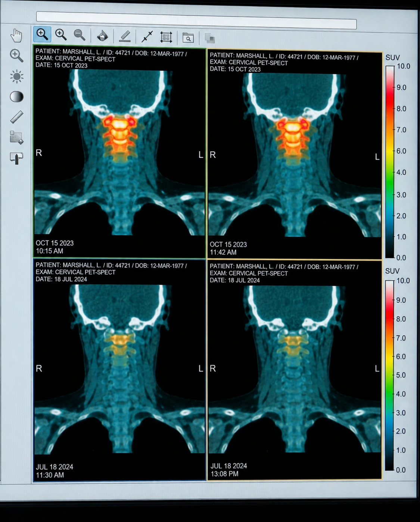Screen dimensions: 420x522
Task: Click "EXAM: CERVICAL PET-SPECT" in the 11:42 AM panel
Action: (x=249, y=62)
